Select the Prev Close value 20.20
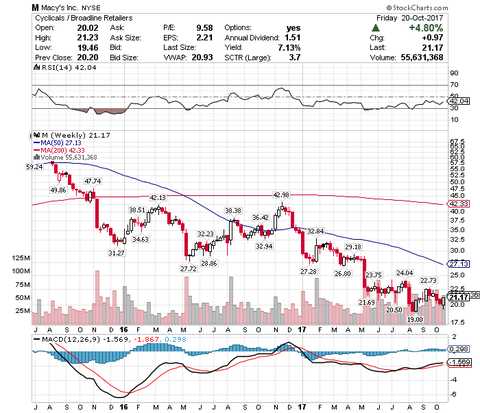The width and height of the screenshot is (480, 413). point(88,57)
